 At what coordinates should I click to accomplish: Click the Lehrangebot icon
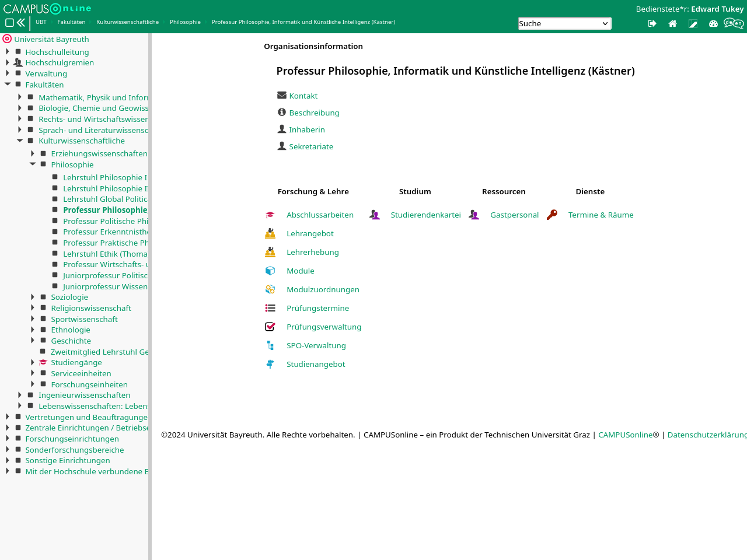[x=270, y=233]
